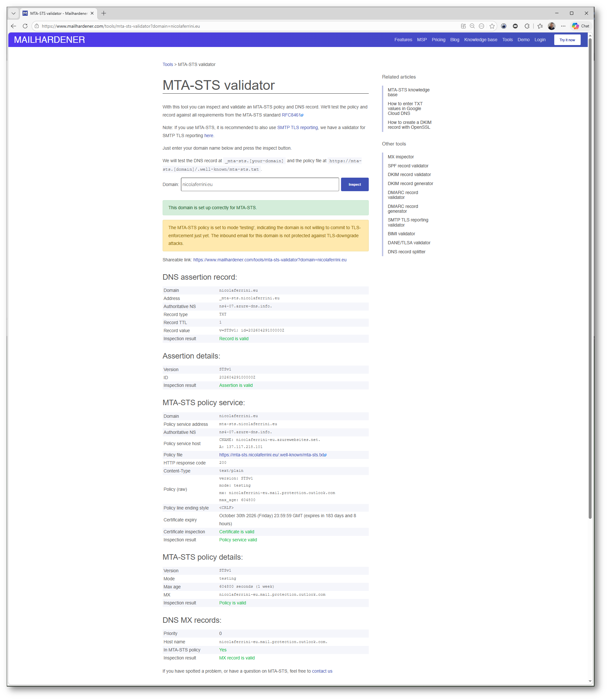Image resolution: width=608 pixels, height=700 pixels.
Task: Click the zoom out magnifier icon
Action: click(x=472, y=26)
